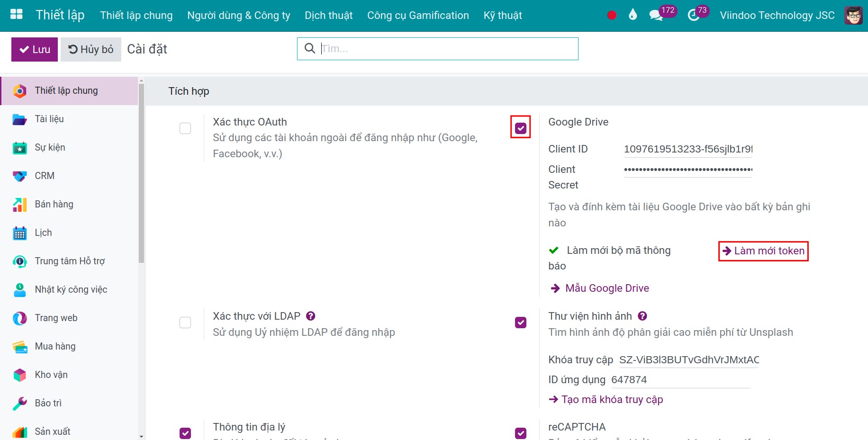Image resolution: width=868 pixels, height=440 pixels.
Task: Go to Bán hàng settings section
Action: tap(69, 204)
